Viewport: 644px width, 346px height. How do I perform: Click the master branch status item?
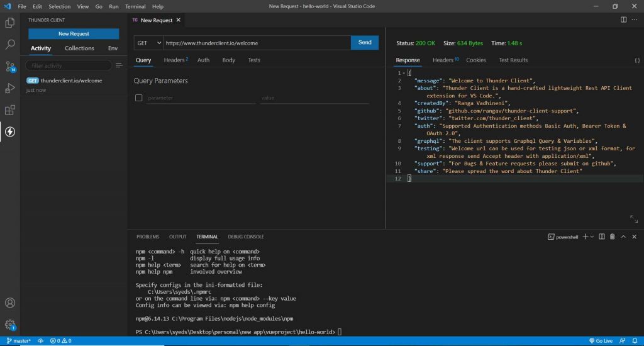click(x=19, y=341)
